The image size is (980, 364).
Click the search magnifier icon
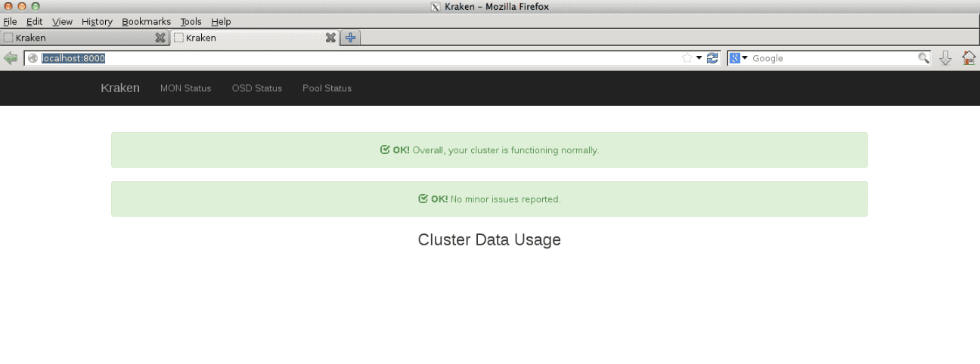pyautogui.click(x=923, y=58)
